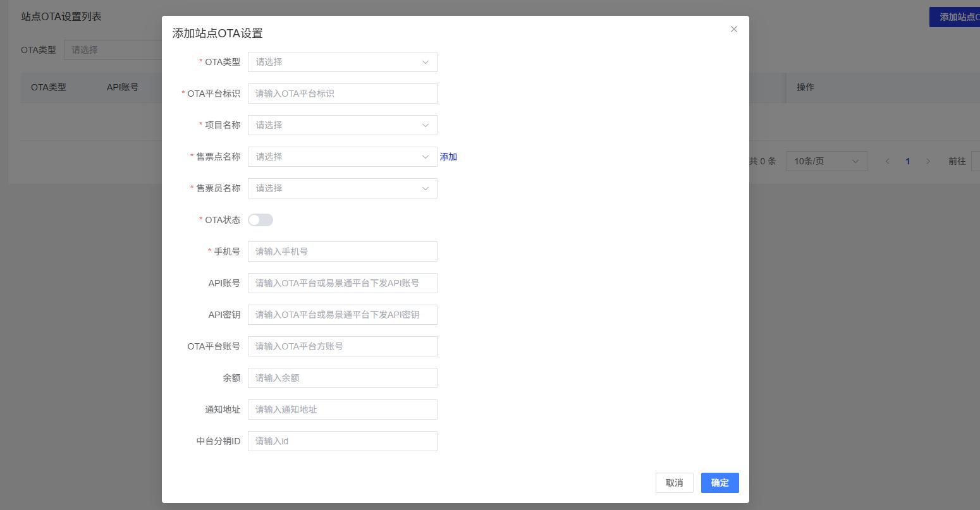Click the 操作 column header
Image resolution: width=980 pixels, height=510 pixels.
pos(805,87)
